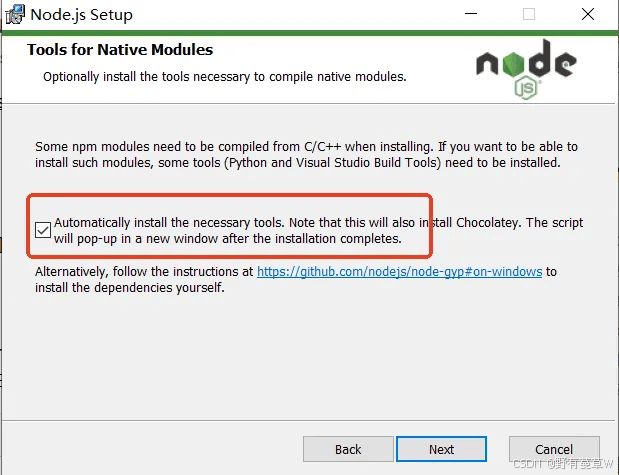Click the "Node.js Setup" title bar text
This screenshot has width=619, height=475.
(81, 15)
